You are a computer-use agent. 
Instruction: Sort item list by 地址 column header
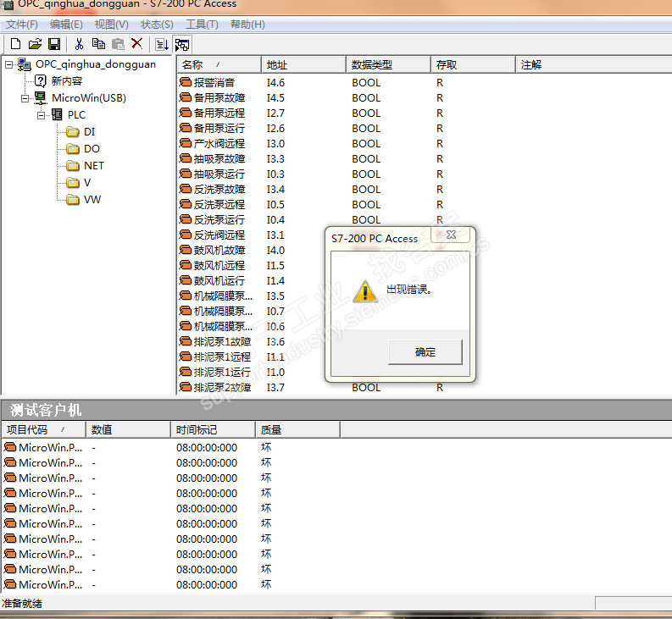tap(303, 64)
